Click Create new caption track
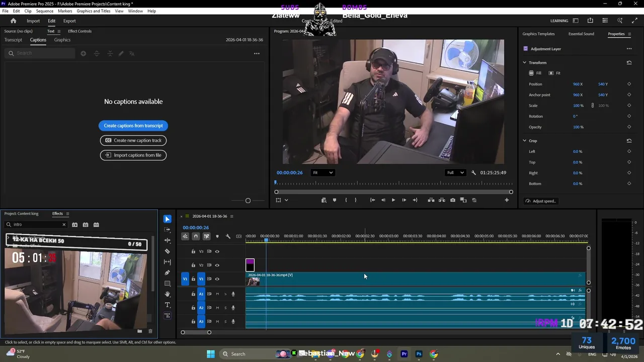The width and height of the screenshot is (644, 362). (133, 140)
